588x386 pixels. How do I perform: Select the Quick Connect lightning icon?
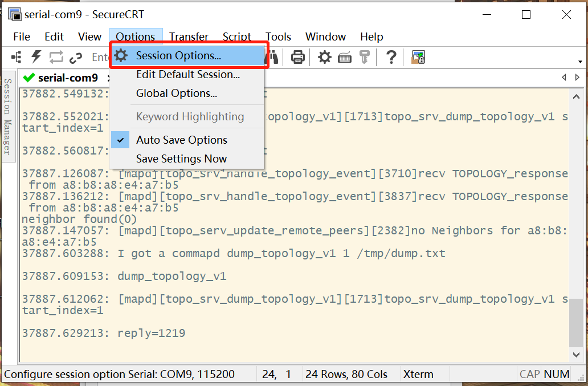click(35, 56)
